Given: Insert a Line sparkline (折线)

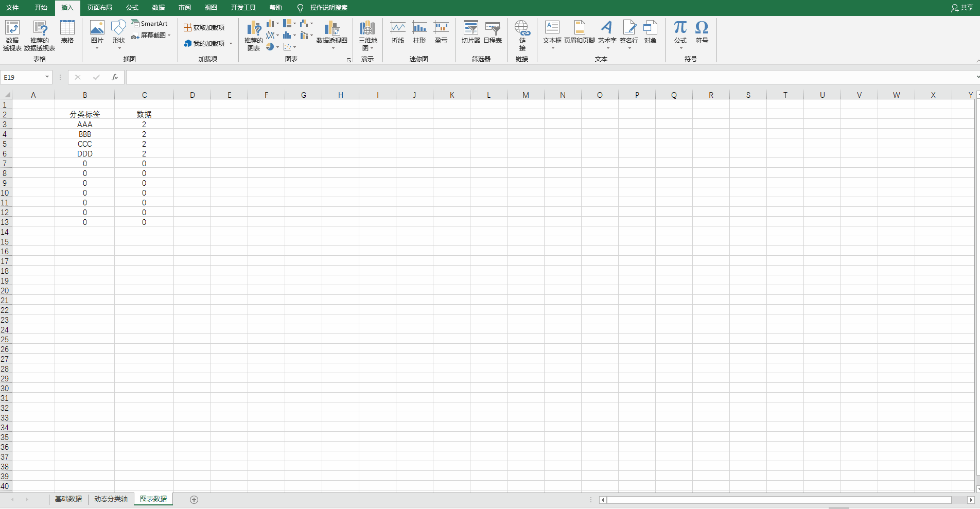Looking at the screenshot, I should tap(398, 32).
